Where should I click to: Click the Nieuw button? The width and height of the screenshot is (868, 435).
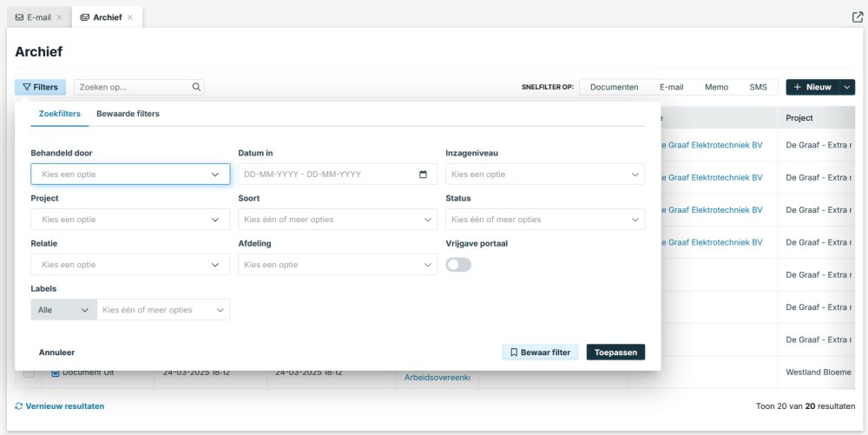click(x=812, y=87)
